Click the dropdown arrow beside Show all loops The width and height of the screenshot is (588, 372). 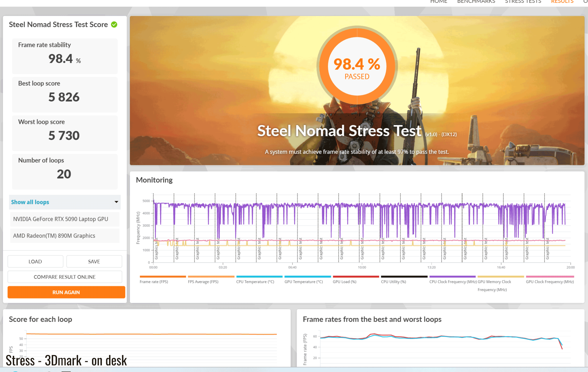(x=116, y=202)
